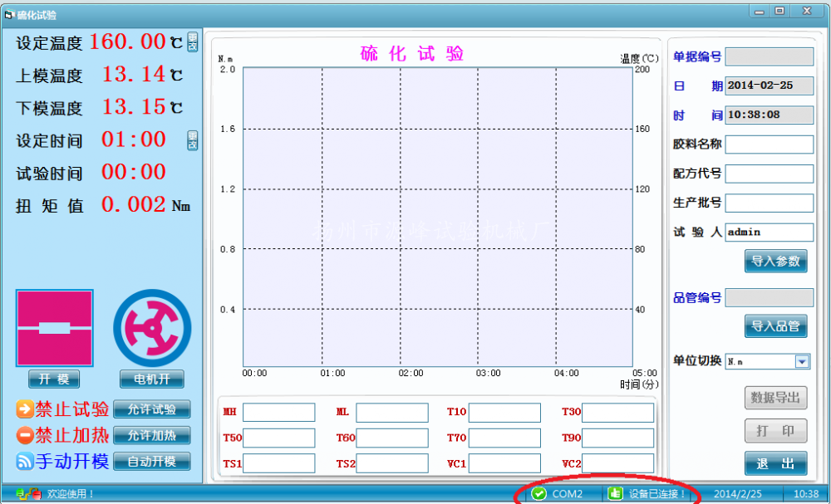Enable heating via the 允许加热 button
831x504 pixels.
151,434
